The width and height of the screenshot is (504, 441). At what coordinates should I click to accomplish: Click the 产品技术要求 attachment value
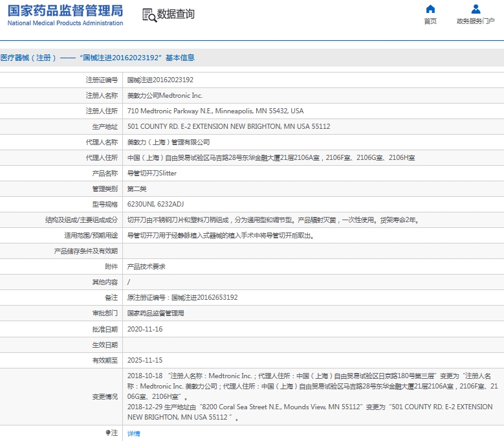click(x=146, y=267)
